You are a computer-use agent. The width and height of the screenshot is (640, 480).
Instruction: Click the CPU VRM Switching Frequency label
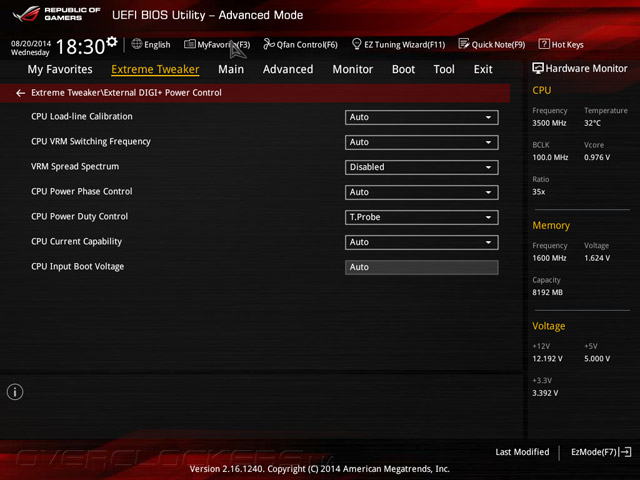click(91, 142)
